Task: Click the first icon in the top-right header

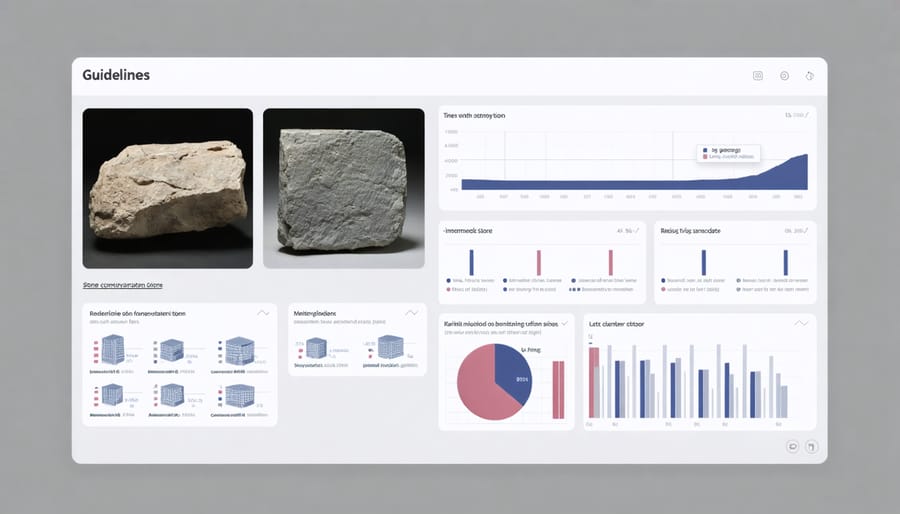Action: (758, 76)
